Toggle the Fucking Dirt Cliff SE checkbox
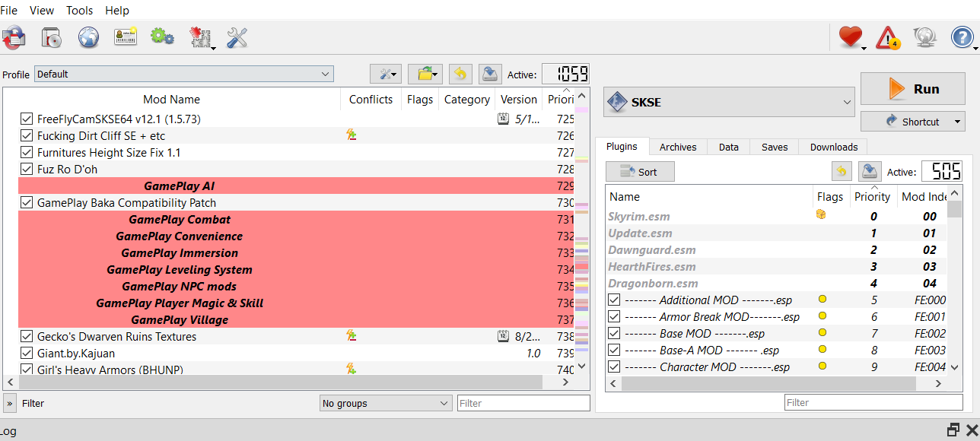This screenshot has width=980, height=441. (27, 135)
